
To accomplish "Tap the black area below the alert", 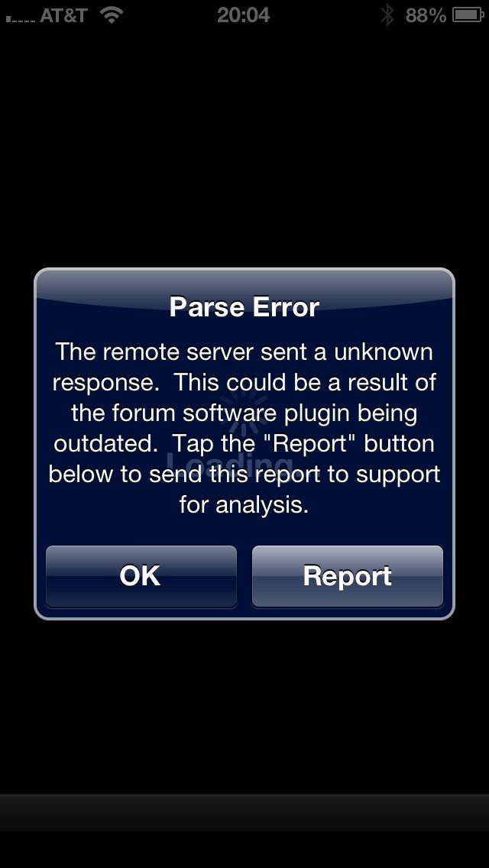I will [244, 706].
